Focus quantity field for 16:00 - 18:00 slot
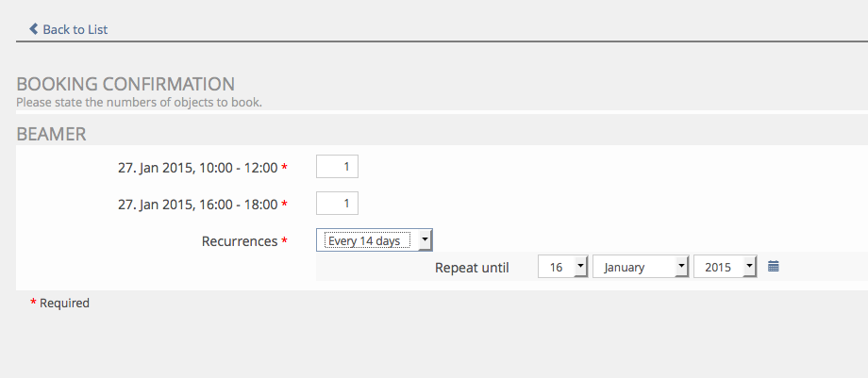The height and width of the screenshot is (378, 868). [x=337, y=203]
